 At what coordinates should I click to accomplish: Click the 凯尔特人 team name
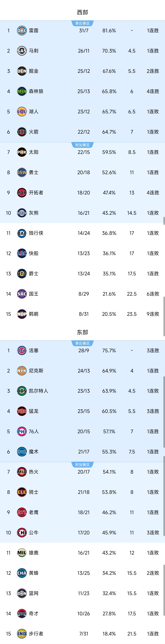pyautogui.click(x=38, y=391)
